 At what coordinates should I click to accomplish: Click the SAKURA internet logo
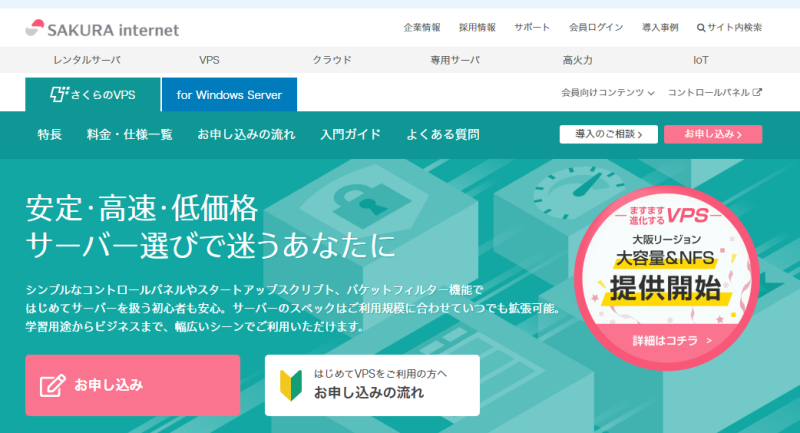click(x=102, y=29)
